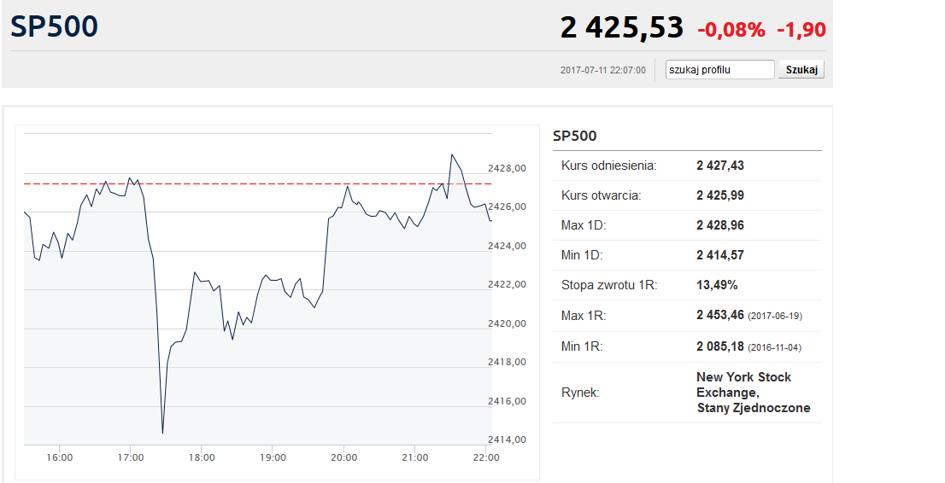Viewport: 945px width, 483px height.
Task: Click the Szukaj search button
Action: pyautogui.click(x=801, y=70)
